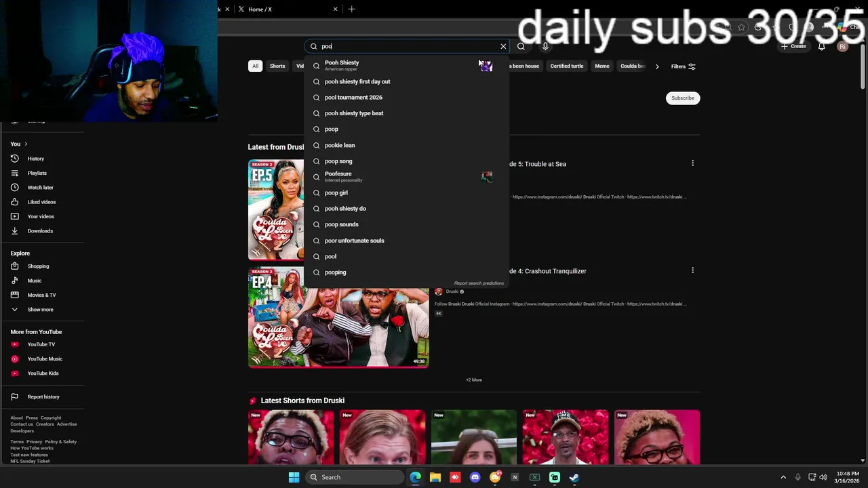The width and height of the screenshot is (868, 488).
Task: Choose suggestion poop girl
Action: click(x=407, y=192)
